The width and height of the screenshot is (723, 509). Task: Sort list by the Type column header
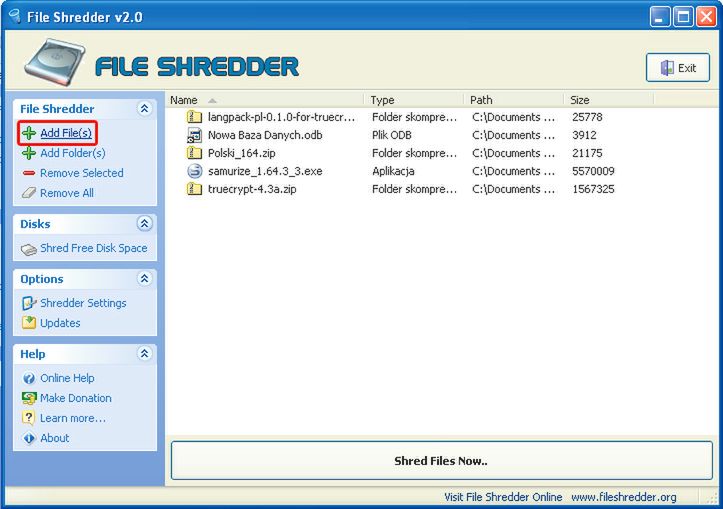pos(414,100)
